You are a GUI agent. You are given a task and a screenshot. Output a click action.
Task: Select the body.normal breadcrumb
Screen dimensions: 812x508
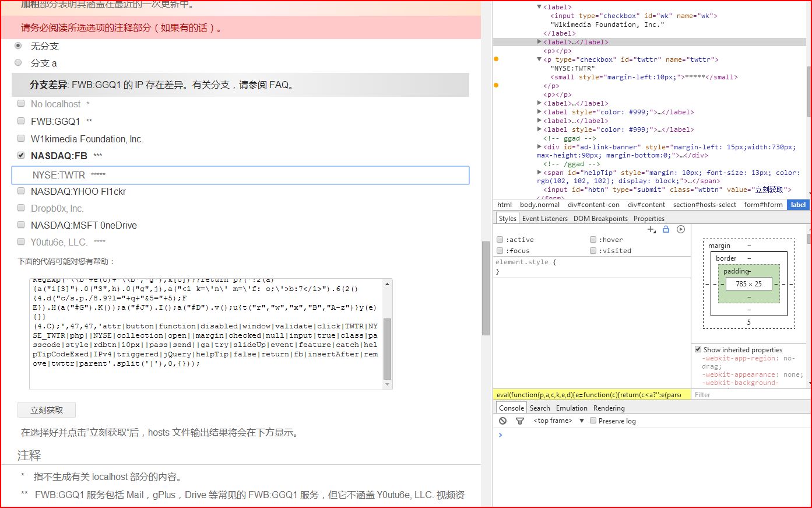pos(540,204)
